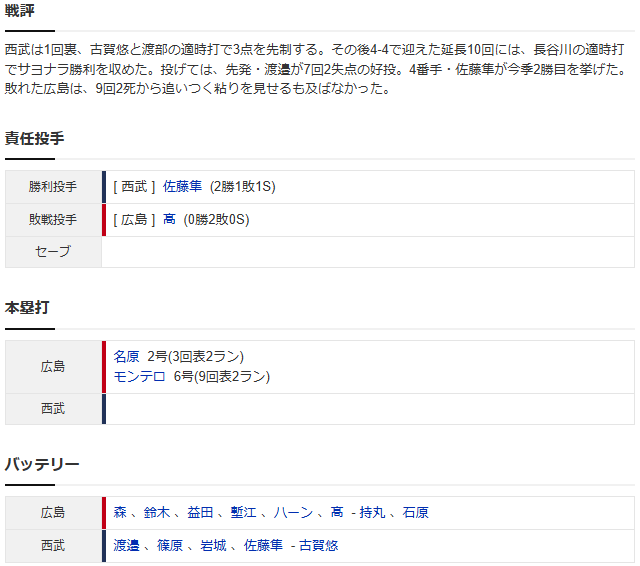
Task: Select record text (0勝2敗0S)
Action: [x=216, y=220]
